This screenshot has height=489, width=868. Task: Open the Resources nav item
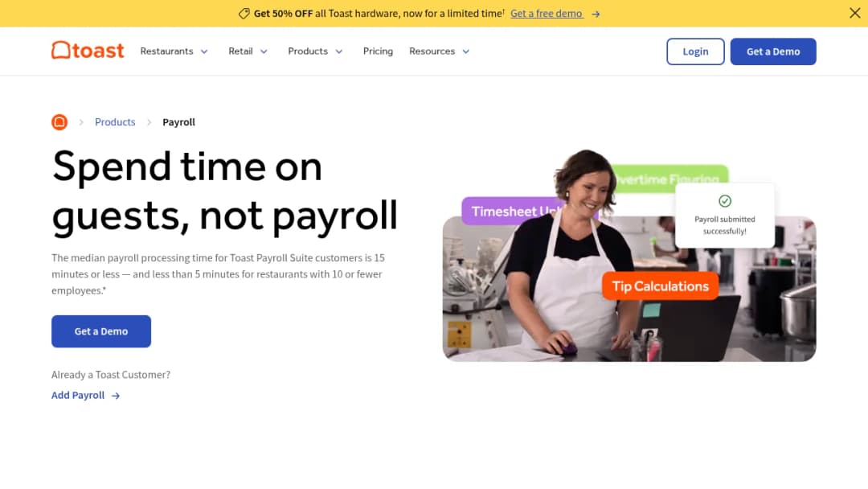pyautogui.click(x=432, y=51)
